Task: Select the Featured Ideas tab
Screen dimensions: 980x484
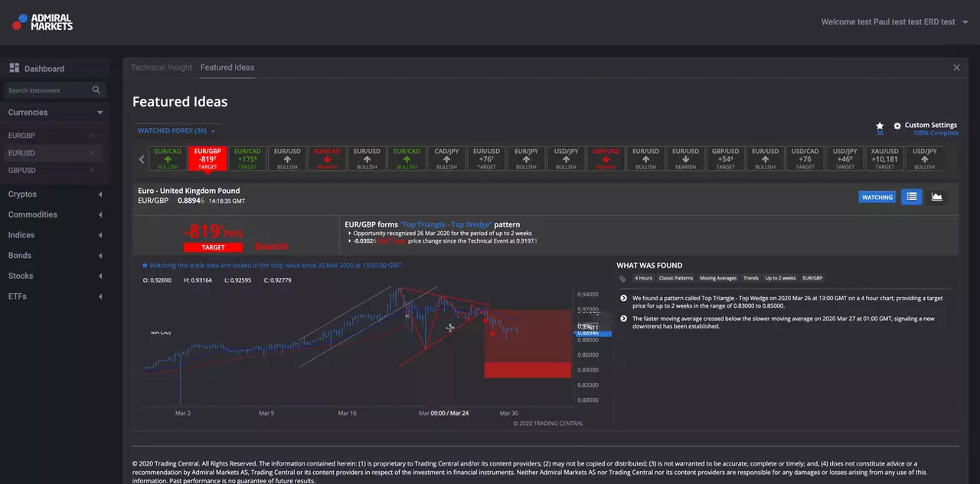Action: [227, 67]
